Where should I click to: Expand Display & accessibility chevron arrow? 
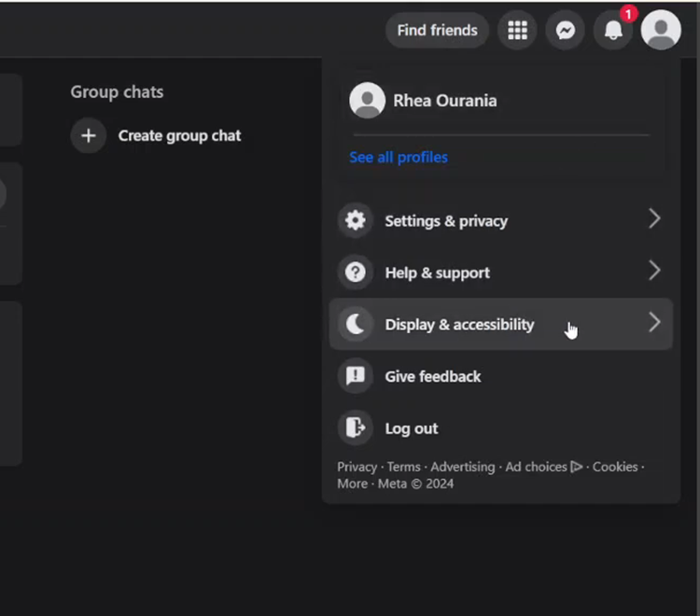(654, 322)
